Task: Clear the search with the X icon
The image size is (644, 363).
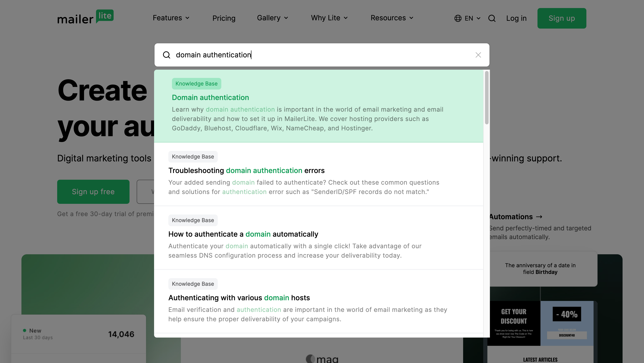Action: [x=478, y=55]
